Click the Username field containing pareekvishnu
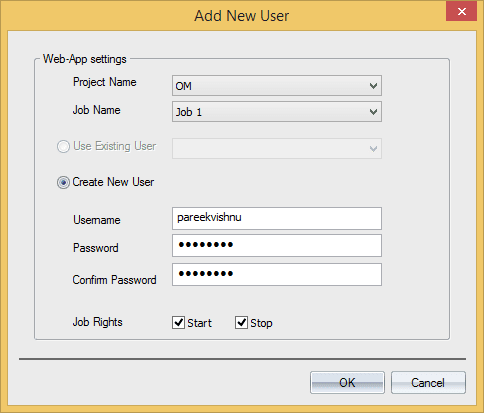The height and width of the screenshot is (413, 484). tap(277, 218)
